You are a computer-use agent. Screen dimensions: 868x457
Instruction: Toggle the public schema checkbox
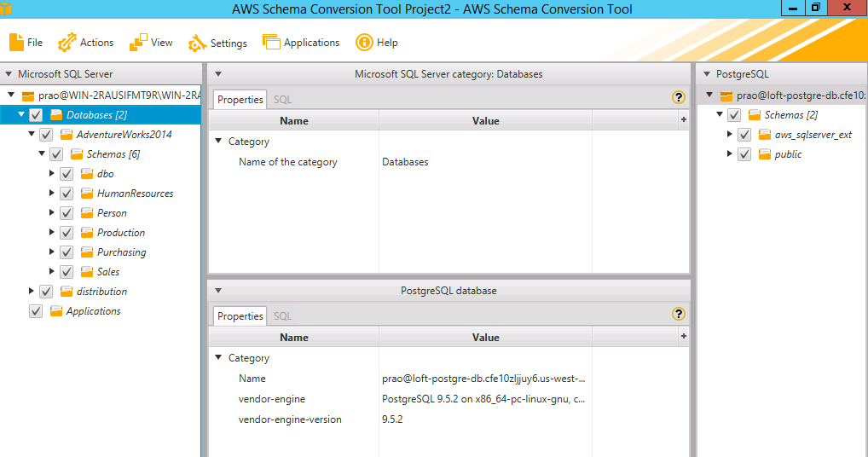click(744, 154)
